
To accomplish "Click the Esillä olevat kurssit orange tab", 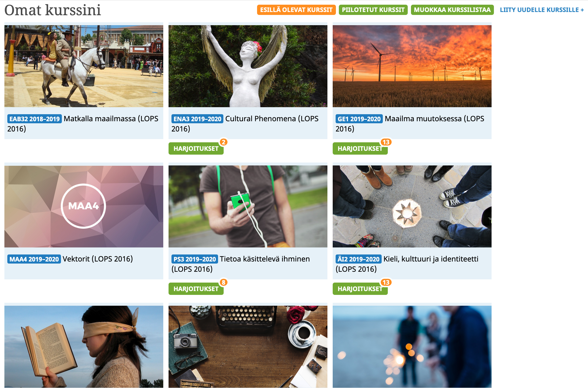I will coord(296,10).
